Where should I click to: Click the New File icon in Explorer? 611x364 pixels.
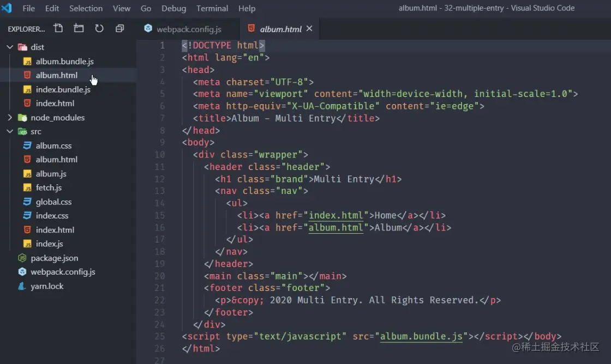pyautogui.click(x=58, y=28)
